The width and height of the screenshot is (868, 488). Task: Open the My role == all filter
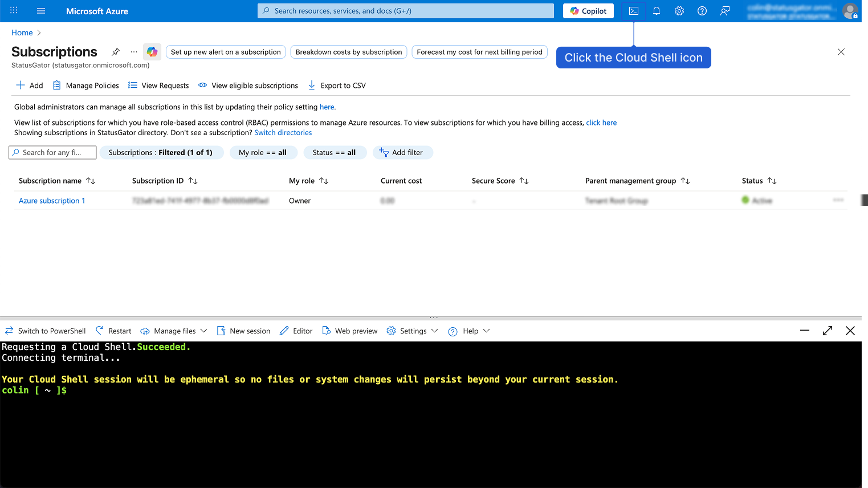pos(263,153)
